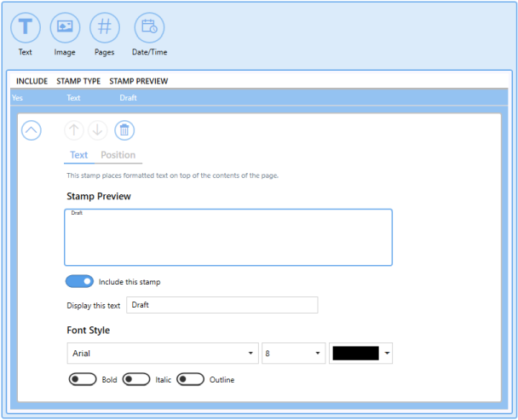The width and height of the screenshot is (518, 420).
Task: Click the Display this text field
Action: [222, 305]
